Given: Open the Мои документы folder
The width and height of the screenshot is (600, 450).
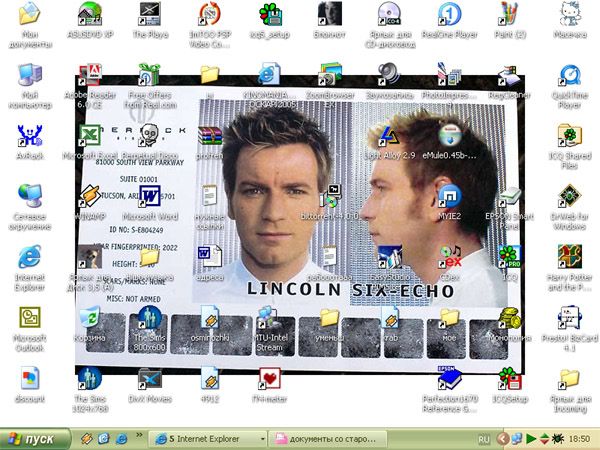Looking at the screenshot, I should [30, 14].
